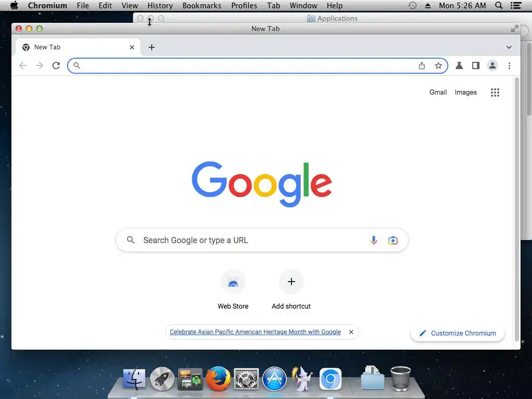The height and width of the screenshot is (399, 532).
Task: Open the Images link
Action: coord(465,92)
